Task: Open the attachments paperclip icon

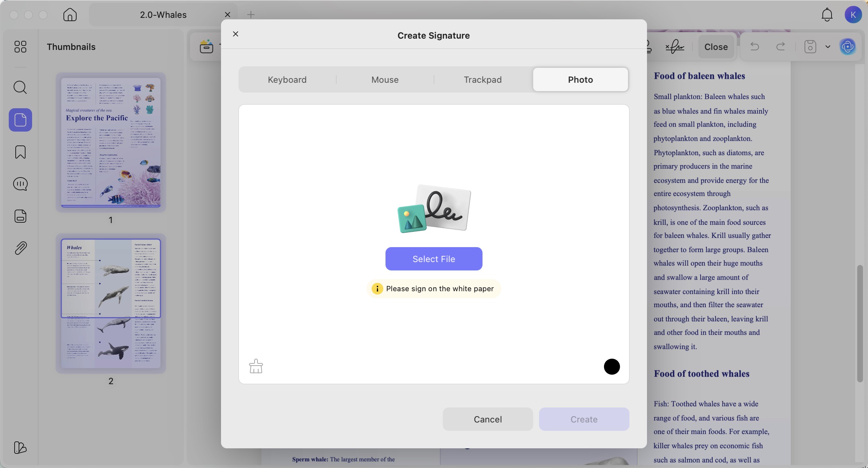Action: (20, 248)
